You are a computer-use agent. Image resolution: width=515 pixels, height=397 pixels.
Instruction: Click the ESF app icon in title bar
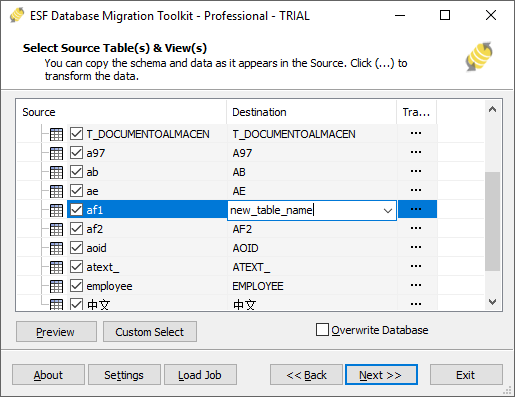[x=17, y=15]
